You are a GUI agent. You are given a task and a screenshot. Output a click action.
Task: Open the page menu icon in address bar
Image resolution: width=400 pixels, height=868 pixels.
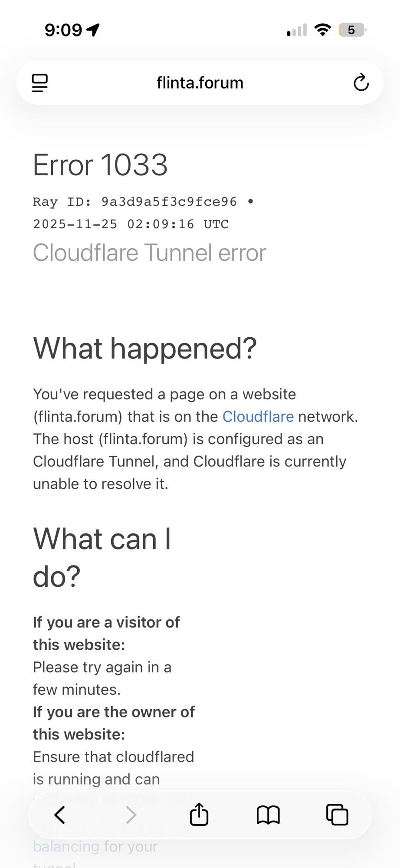pos(40,83)
